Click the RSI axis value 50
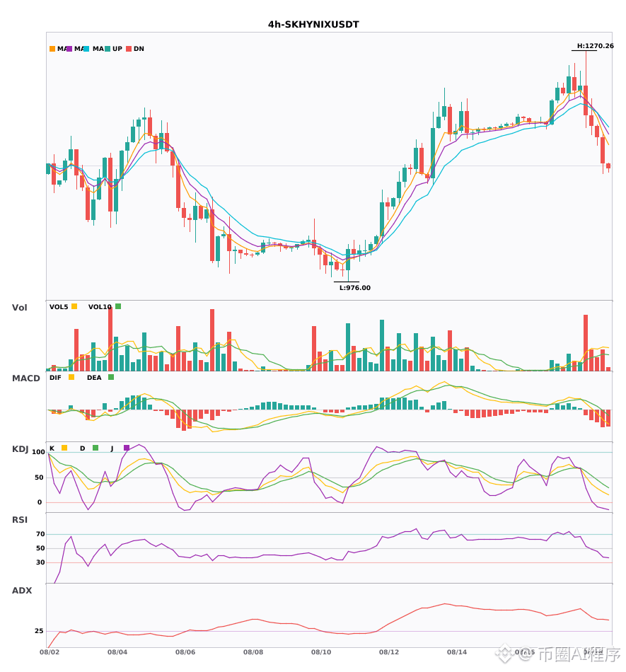 point(40,548)
